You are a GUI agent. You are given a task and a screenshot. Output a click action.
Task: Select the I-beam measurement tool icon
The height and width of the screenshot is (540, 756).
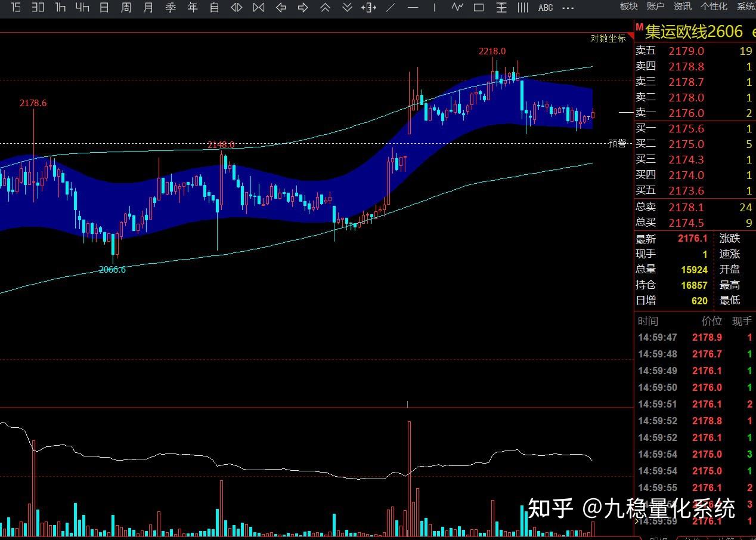[x=501, y=7]
